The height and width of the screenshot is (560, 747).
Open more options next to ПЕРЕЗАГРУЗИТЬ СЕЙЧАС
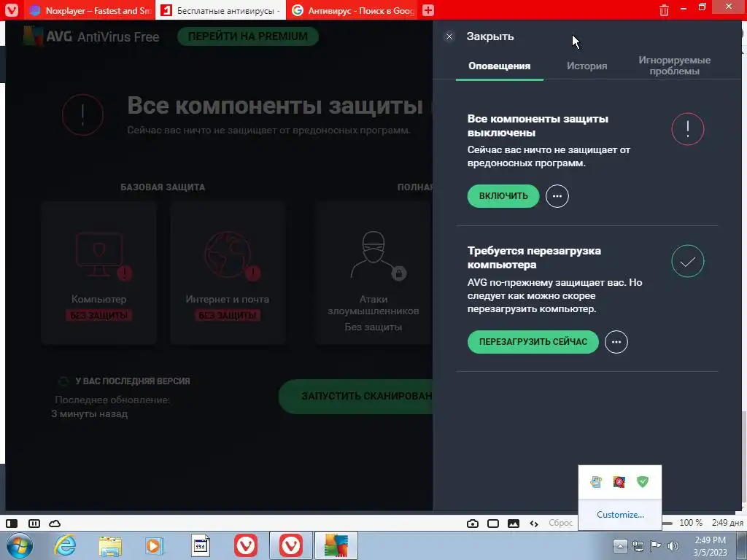pos(616,342)
